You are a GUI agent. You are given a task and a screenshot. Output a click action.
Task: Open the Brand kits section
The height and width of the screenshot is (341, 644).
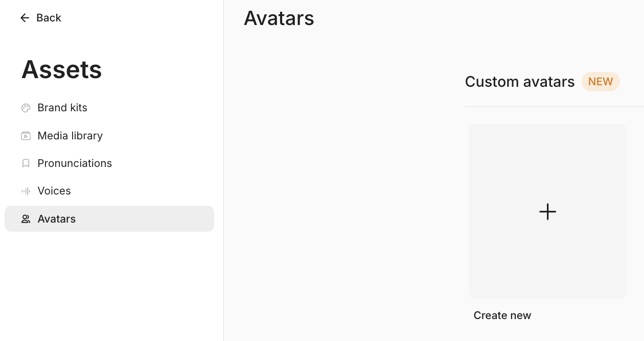[62, 108]
